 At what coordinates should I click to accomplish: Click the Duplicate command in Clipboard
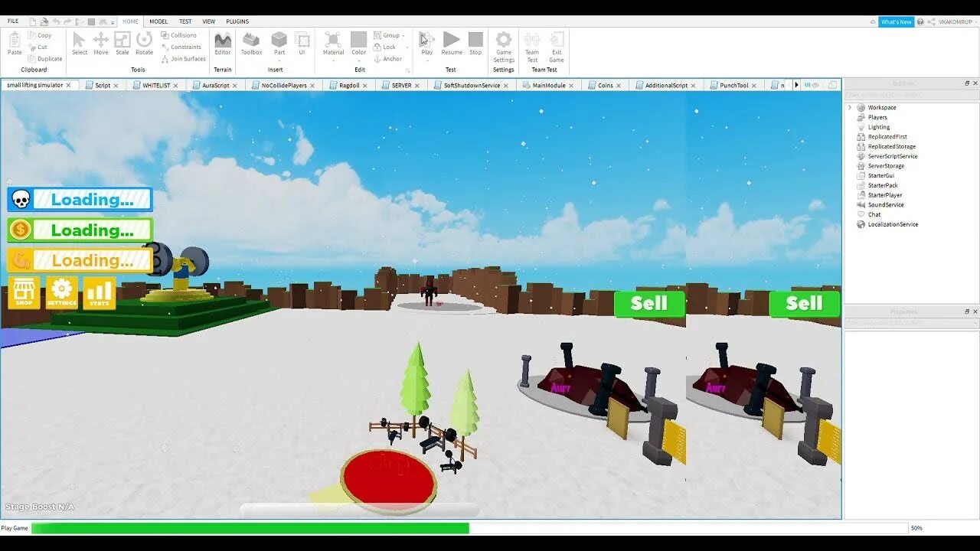click(45, 59)
